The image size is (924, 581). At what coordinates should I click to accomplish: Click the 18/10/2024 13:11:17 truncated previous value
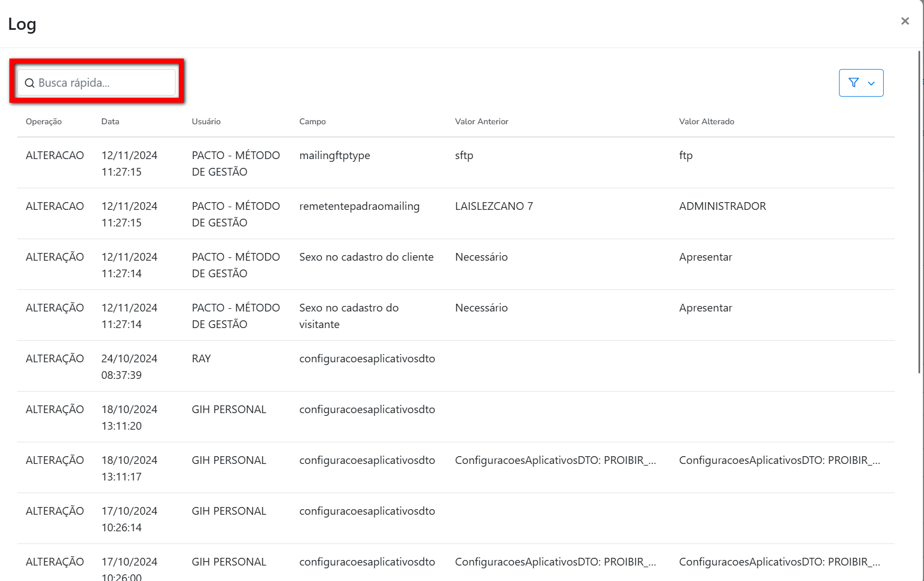(x=555, y=461)
